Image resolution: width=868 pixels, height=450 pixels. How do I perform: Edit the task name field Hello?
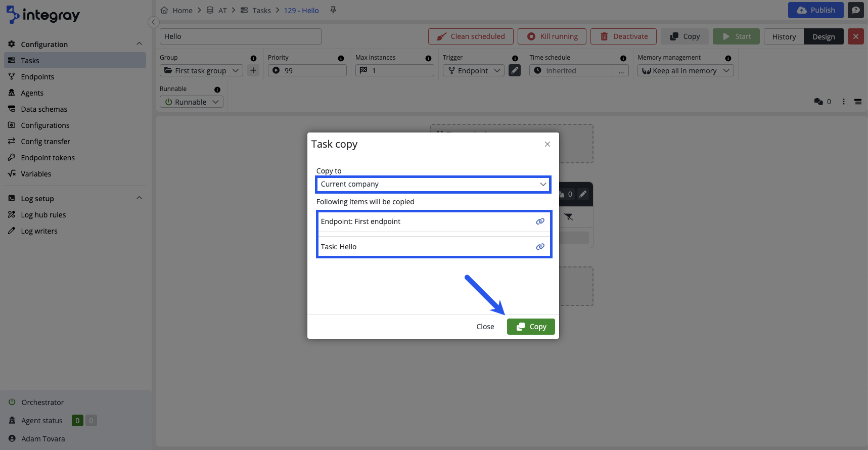pos(241,36)
